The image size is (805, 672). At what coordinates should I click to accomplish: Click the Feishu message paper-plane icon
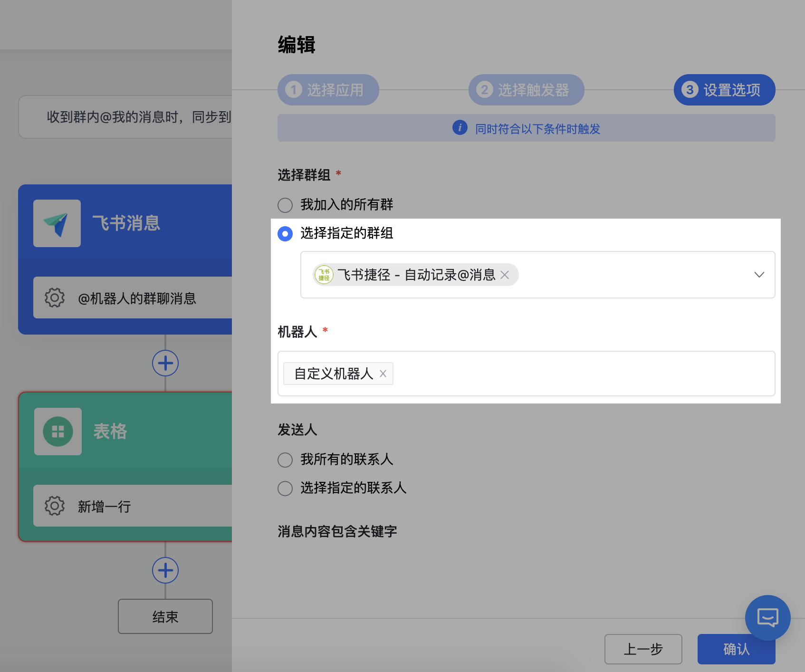coord(57,223)
